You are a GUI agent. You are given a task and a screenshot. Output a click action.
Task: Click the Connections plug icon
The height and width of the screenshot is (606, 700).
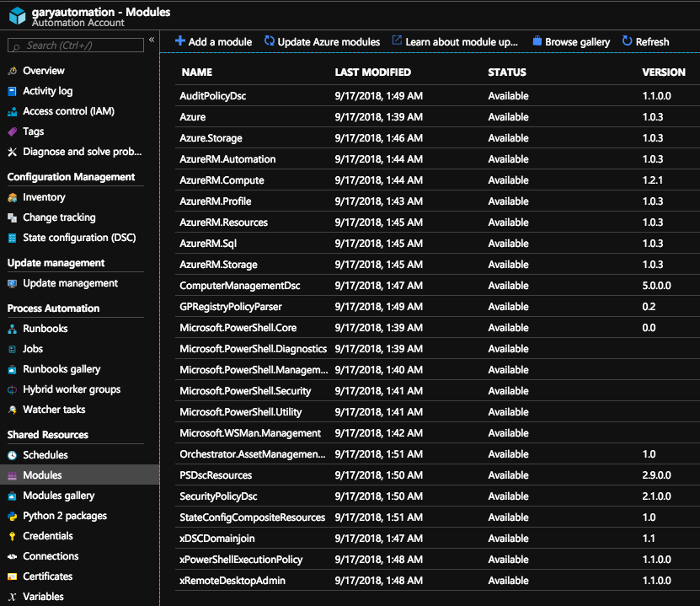13,556
